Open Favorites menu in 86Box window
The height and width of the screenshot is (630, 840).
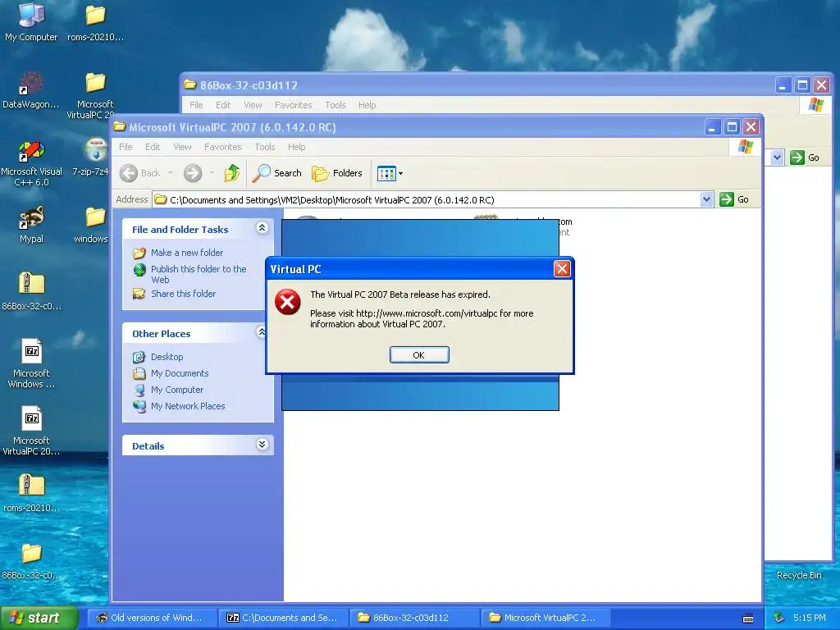293,105
